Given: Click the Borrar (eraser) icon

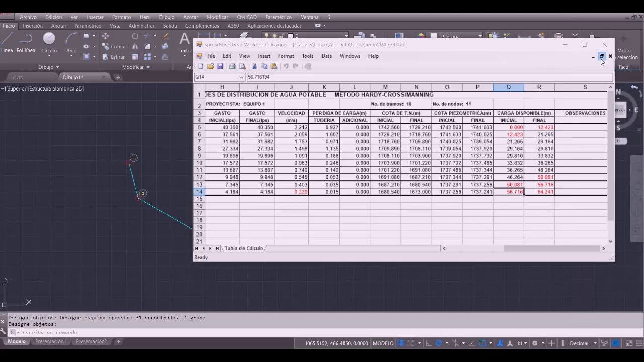Looking at the screenshot, I should [x=165, y=36].
